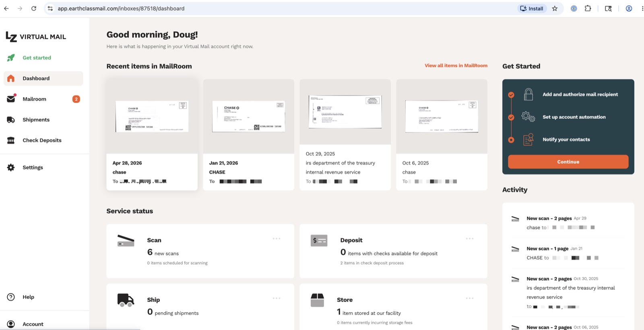Open the Get started sidebar item
Screen dimensions: 644x330
point(43,58)
